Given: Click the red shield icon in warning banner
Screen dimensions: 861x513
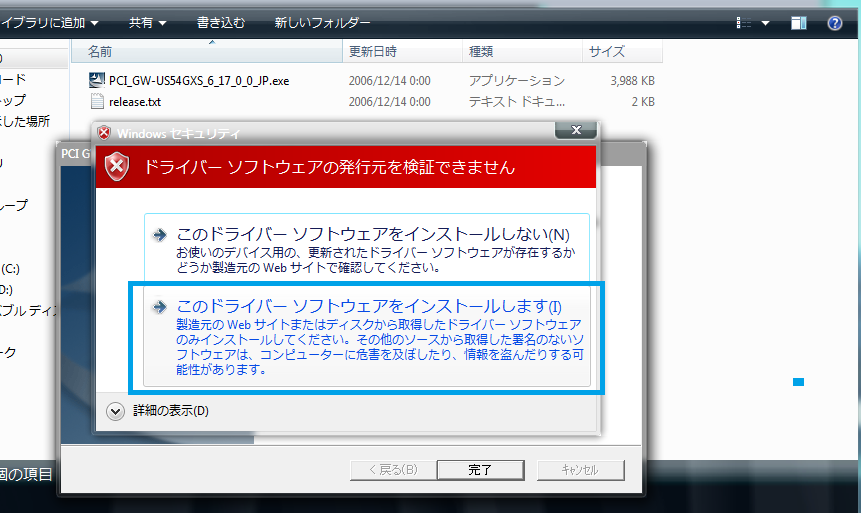Looking at the screenshot, I should pos(117,166).
